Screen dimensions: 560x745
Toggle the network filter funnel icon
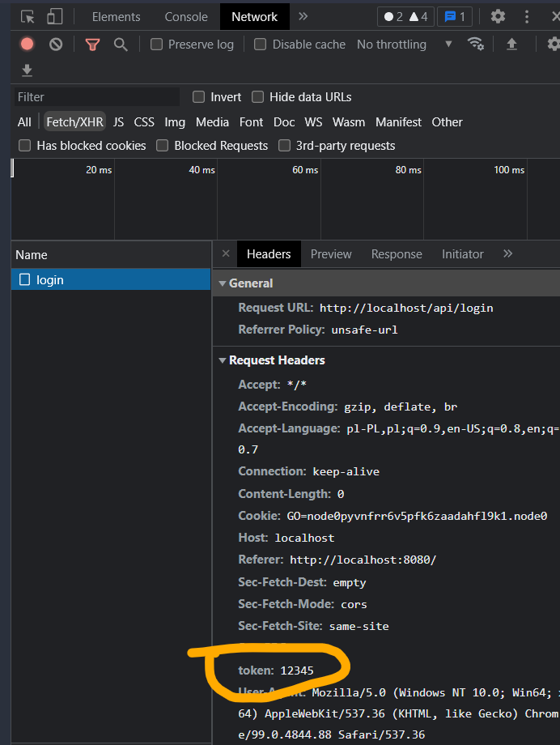92,45
